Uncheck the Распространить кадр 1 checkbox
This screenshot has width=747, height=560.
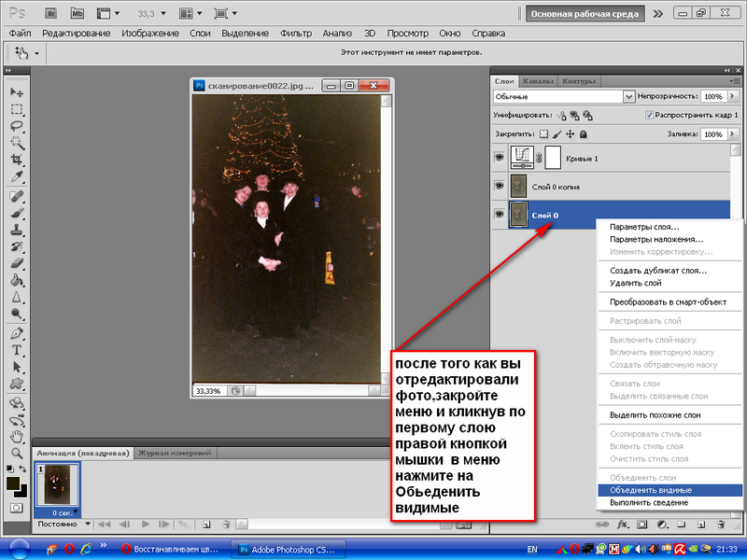[650, 115]
